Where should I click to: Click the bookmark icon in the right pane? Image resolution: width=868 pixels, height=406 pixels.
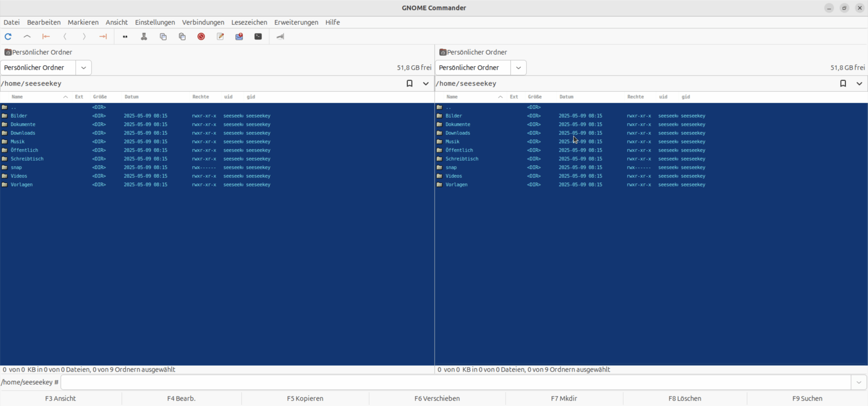(843, 84)
